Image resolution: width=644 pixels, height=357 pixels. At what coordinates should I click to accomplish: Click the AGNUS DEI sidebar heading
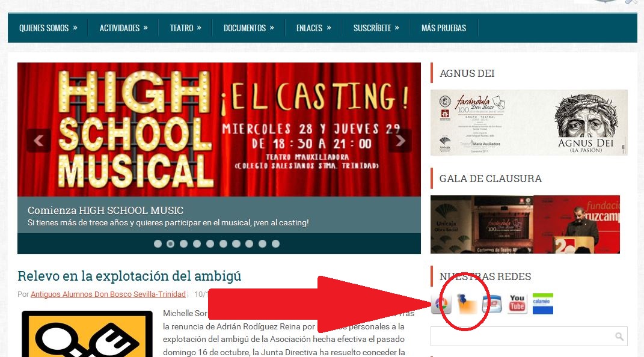467,73
